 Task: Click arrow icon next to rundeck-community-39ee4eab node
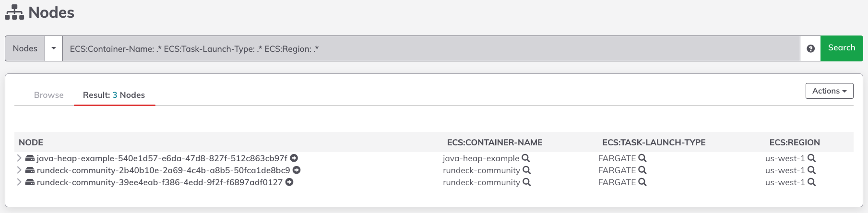289,182
